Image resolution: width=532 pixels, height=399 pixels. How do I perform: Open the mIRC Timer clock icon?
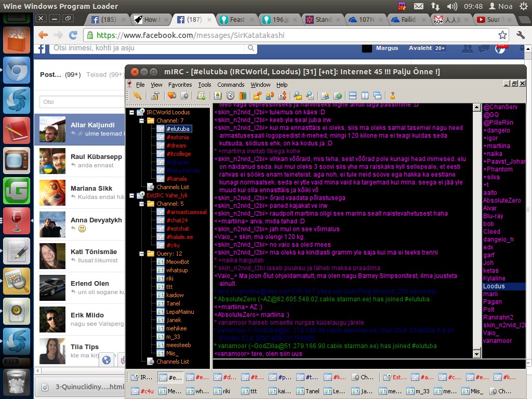click(x=230, y=96)
